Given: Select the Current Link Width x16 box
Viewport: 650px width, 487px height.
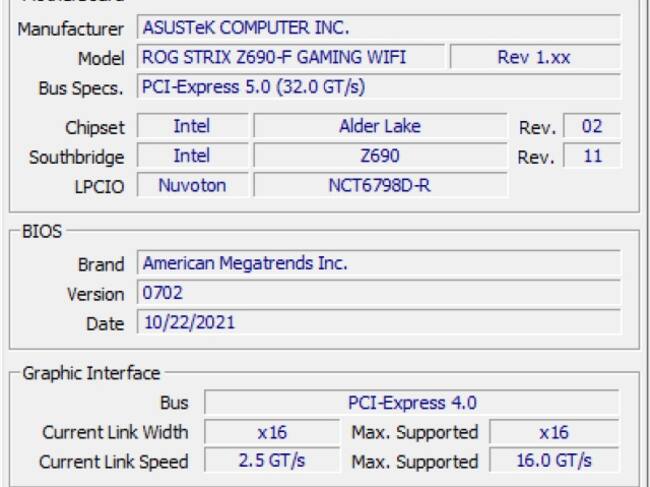Looking at the screenshot, I should point(271,432).
